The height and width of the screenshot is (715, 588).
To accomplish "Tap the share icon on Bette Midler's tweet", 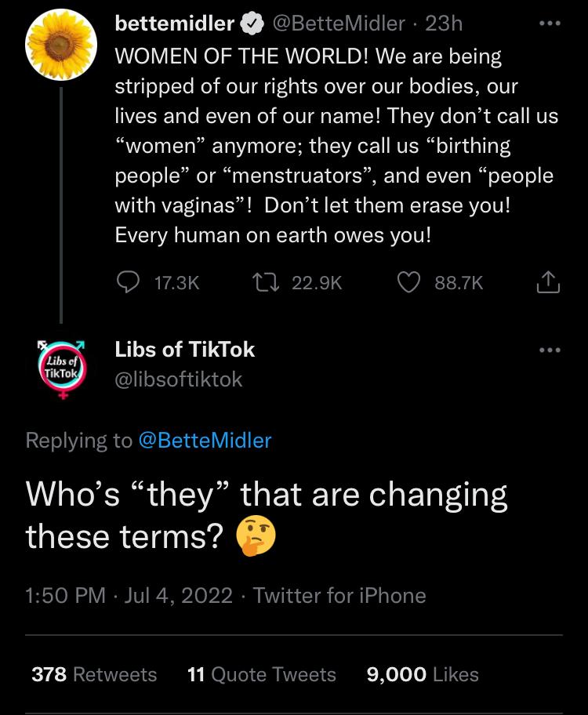I will click(548, 281).
